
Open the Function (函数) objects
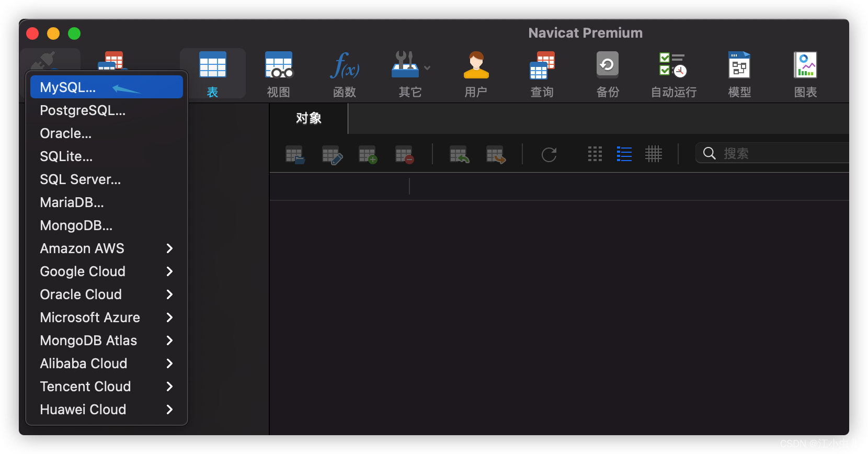coord(345,74)
